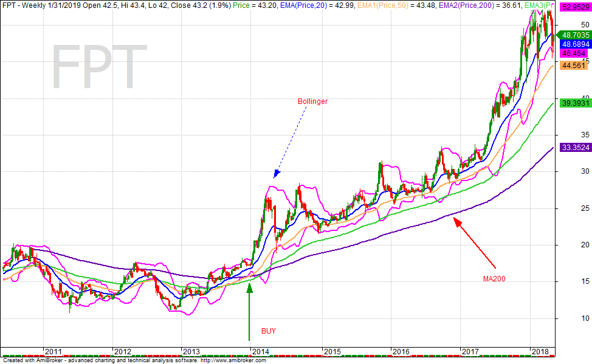
Task: Click the green BUY arrow
Action: [249, 311]
